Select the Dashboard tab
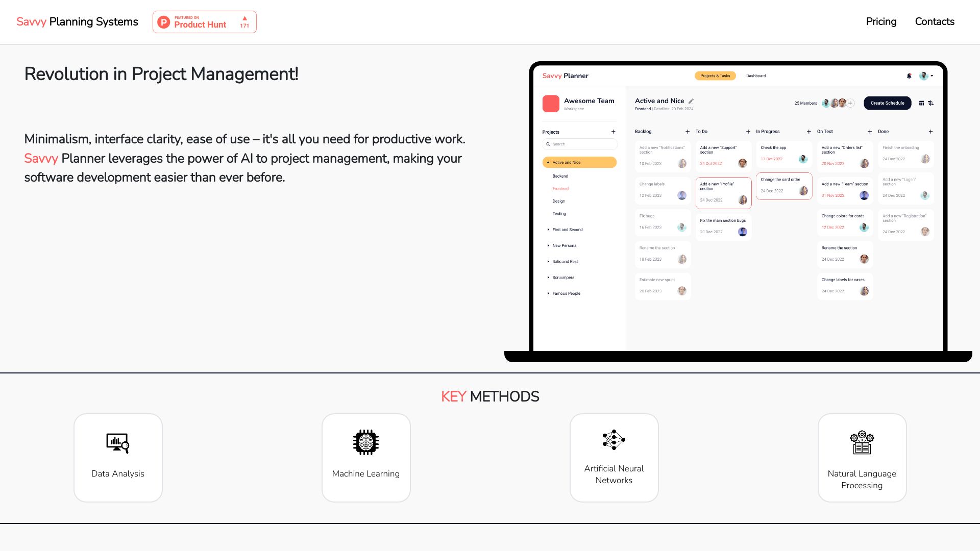 point(755,76)
